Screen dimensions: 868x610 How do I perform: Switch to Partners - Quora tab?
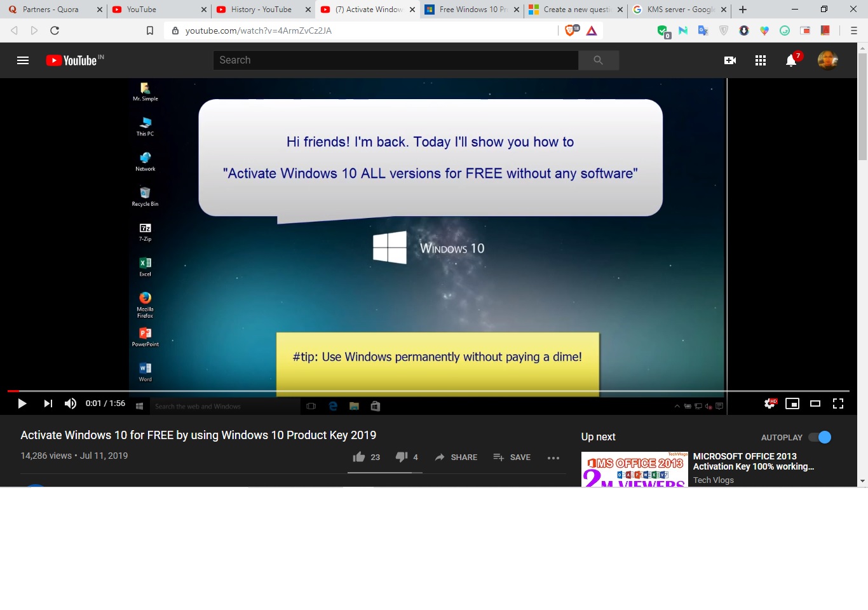[x=53, y=10]
